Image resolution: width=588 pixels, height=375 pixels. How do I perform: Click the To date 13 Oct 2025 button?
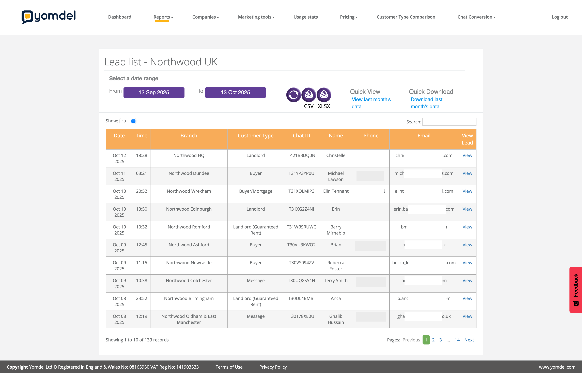click(x=235, y=92)
